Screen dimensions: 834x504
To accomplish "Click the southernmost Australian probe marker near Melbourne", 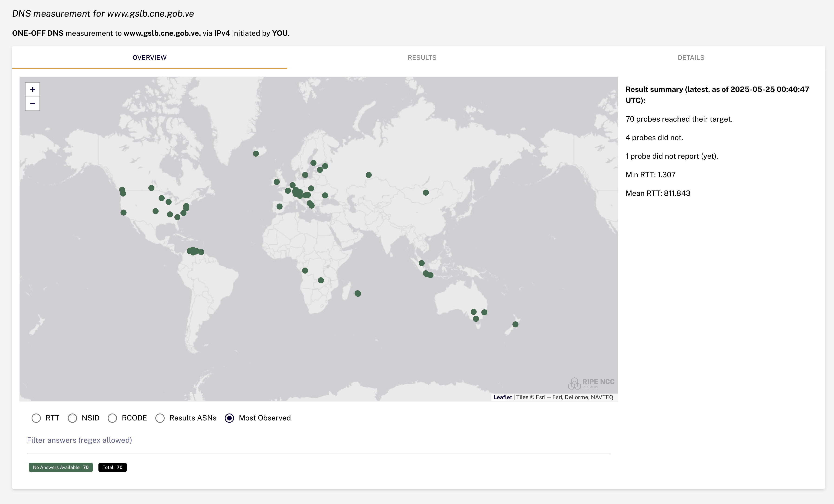I will point(476,319).
